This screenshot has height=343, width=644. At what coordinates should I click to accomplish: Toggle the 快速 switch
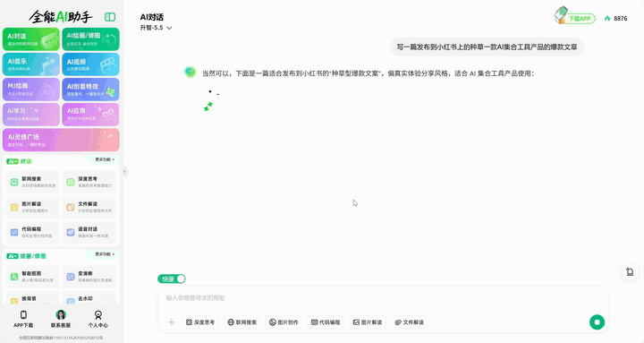pyautogui.click(x=172, y=279)
